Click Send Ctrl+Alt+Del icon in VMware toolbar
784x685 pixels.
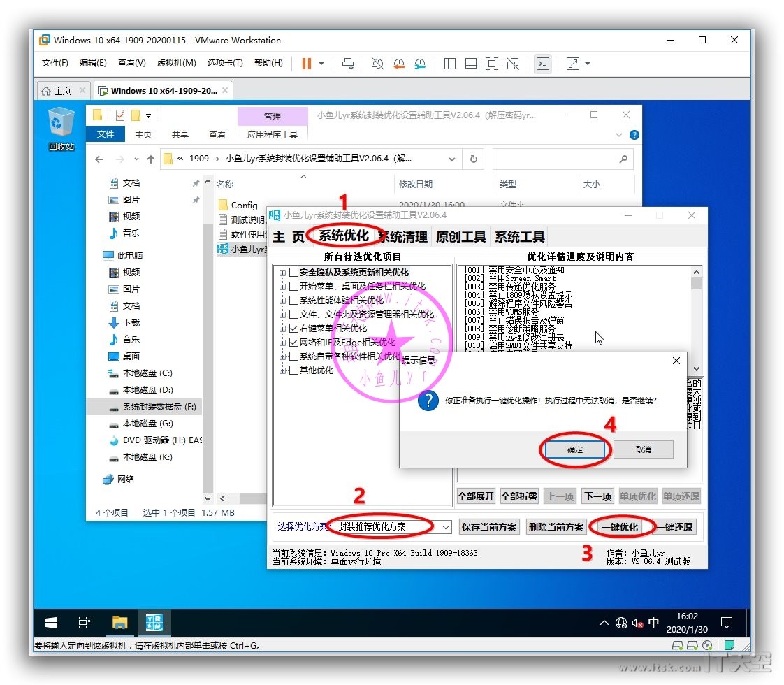348,64
